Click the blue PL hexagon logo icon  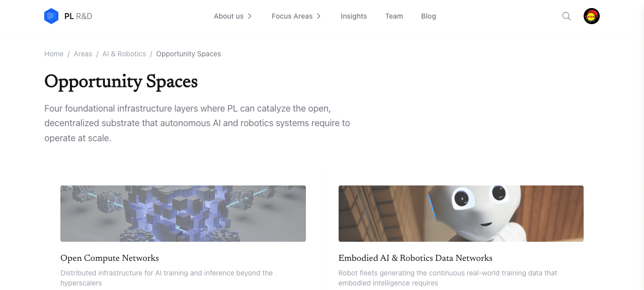51,16
